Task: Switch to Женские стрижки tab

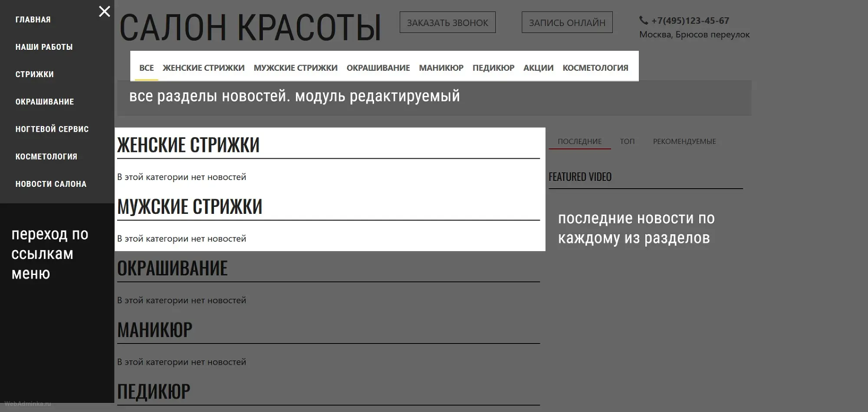Action: [204, 68]
